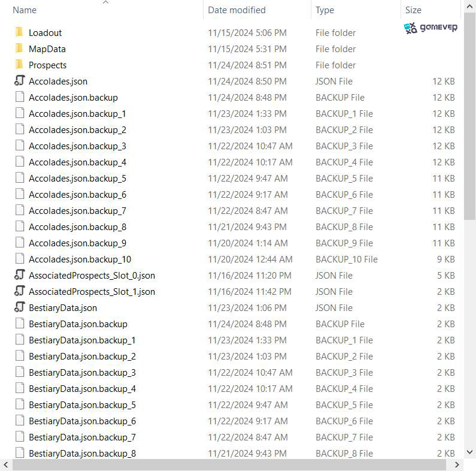Viewport: 476px width, 471px height.
Task: Select the Accolades.json.backup file icon
Action: (x=20, y=97)
